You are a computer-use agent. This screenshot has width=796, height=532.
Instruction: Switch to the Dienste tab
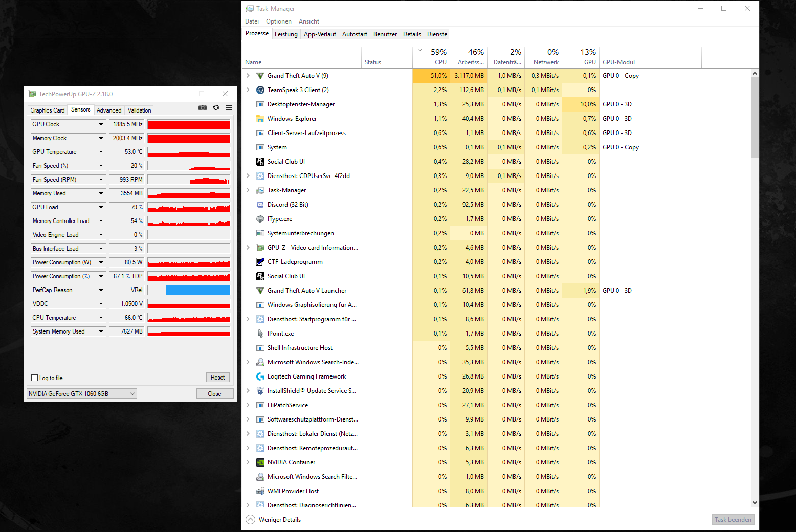pos(437,34)
